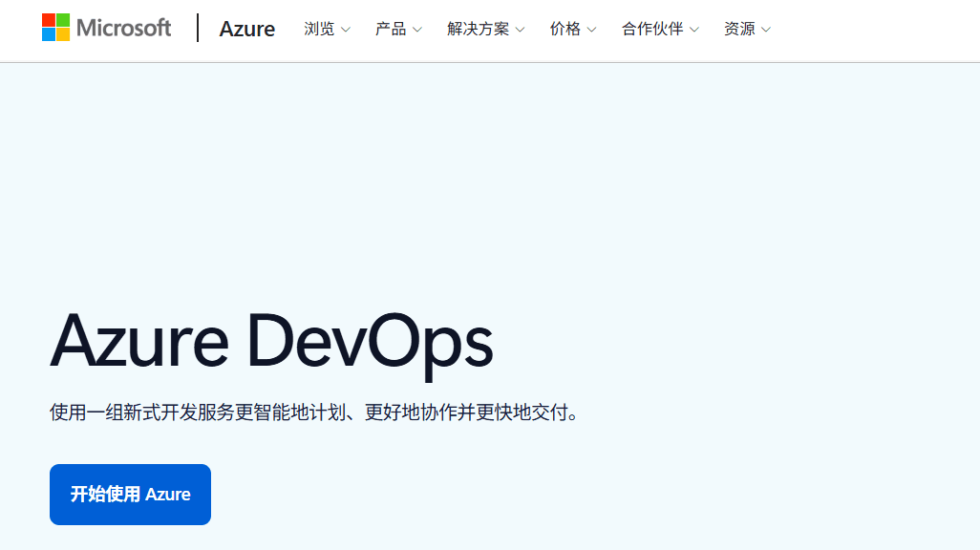Click the word Azure in the large heading
This screenshot has height=550, width=980.
point(139,341)
